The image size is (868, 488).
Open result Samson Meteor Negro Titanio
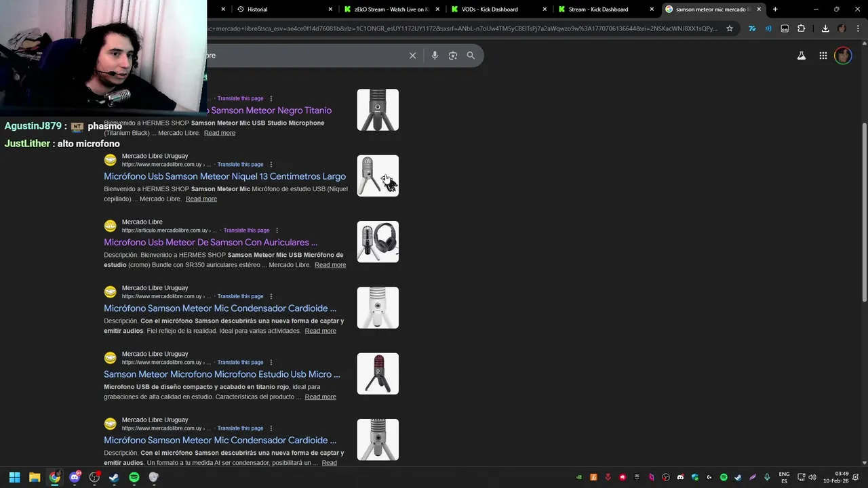269,110
